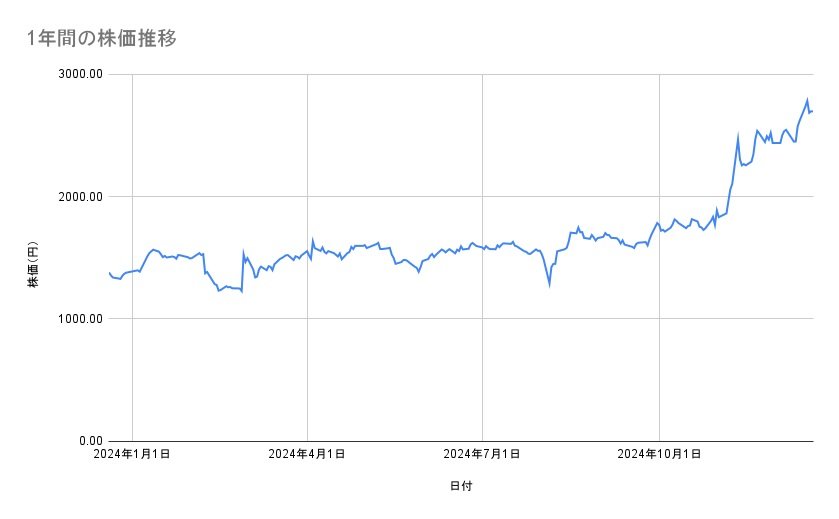
Task: Click the chart title 1年間の株価推移
Action: click(x=102, y=39)
